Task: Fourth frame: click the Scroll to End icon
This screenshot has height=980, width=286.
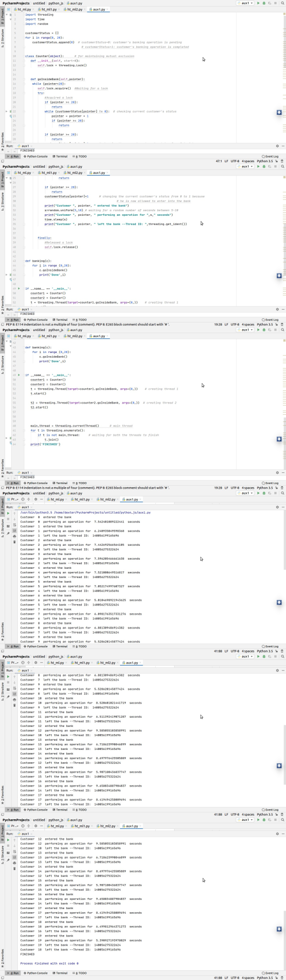Action: (x=14, y=530)
